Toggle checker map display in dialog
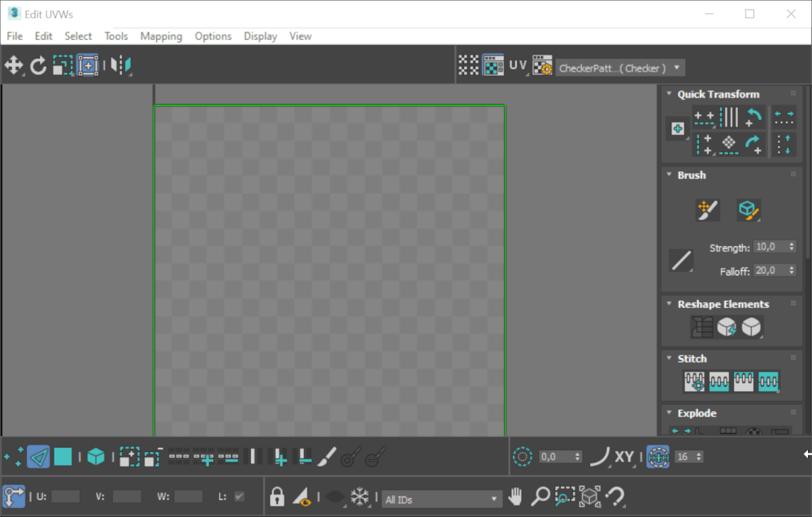Image resolution: width=812 pixels, height=517 pixels. (x=493, y=65)
